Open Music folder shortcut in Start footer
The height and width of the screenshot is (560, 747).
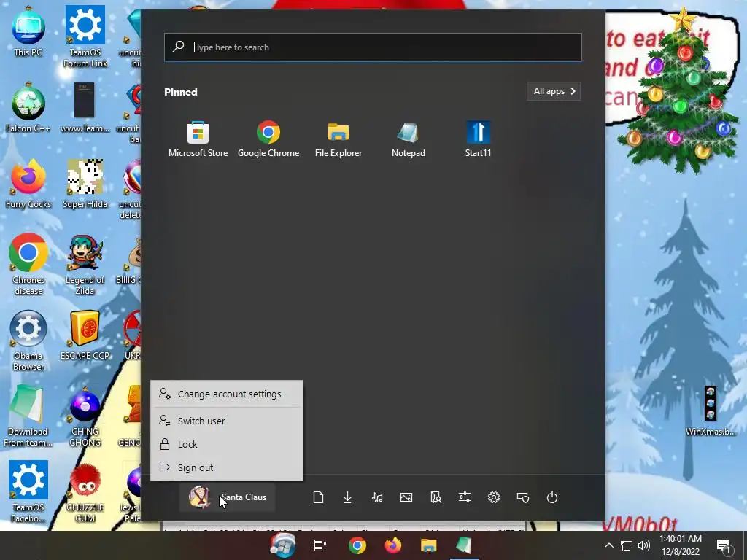(x=377, y=497)
